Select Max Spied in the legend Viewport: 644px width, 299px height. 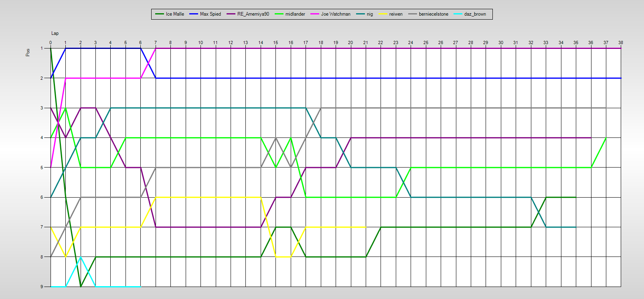tap(210, 14)
